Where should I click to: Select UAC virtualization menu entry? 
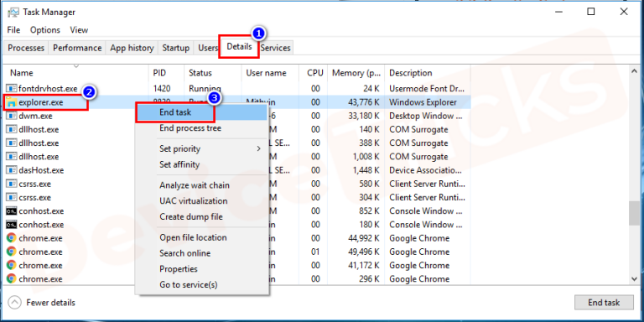point(194,201)
